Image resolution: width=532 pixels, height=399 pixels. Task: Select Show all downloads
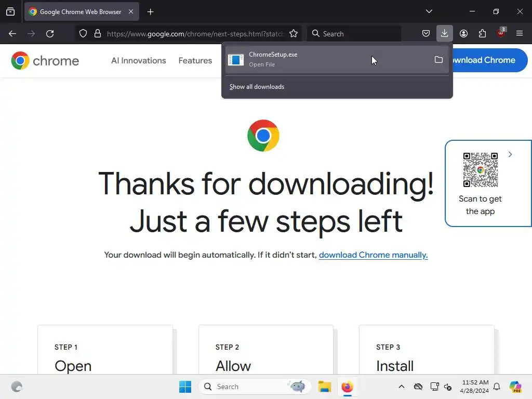257,87
